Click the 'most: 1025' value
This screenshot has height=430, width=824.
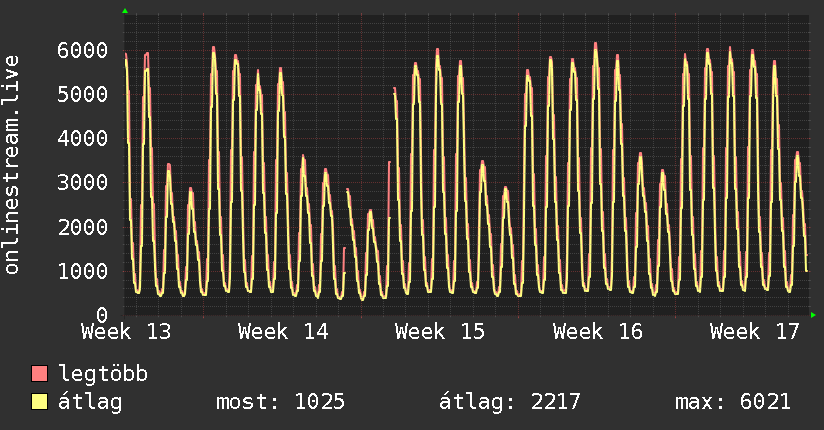[281, 402]
